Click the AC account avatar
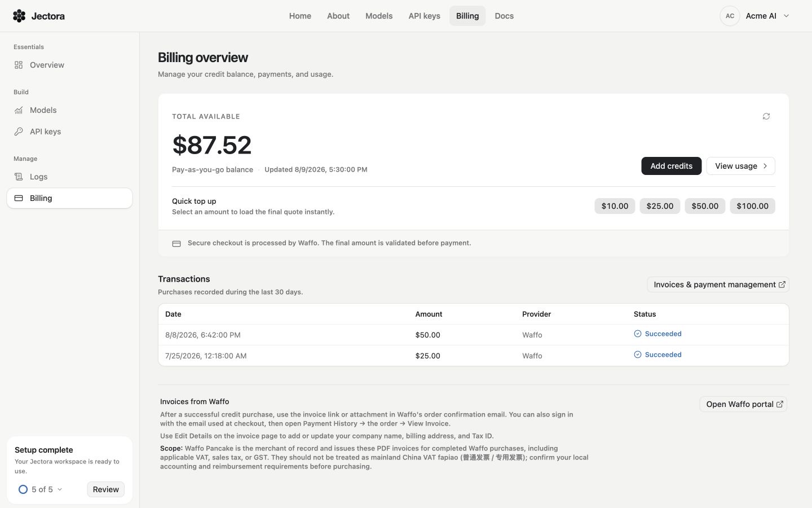The height and width of the screenshot is (508, 812). [x=730, y=16]
